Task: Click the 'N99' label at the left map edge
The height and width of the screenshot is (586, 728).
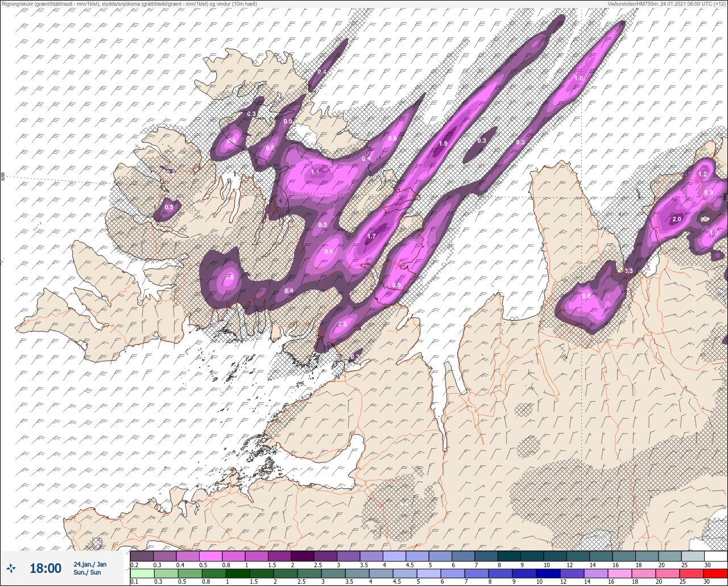Action: [3, 177]
